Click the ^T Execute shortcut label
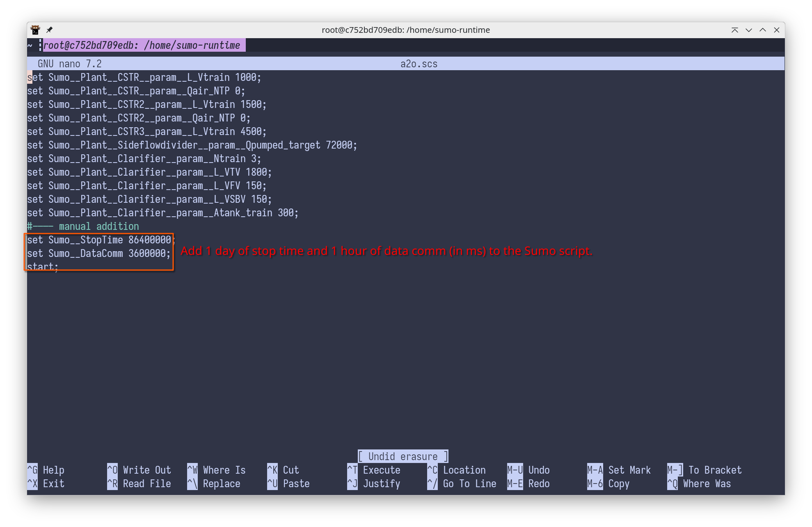 (x=374, y=470)
